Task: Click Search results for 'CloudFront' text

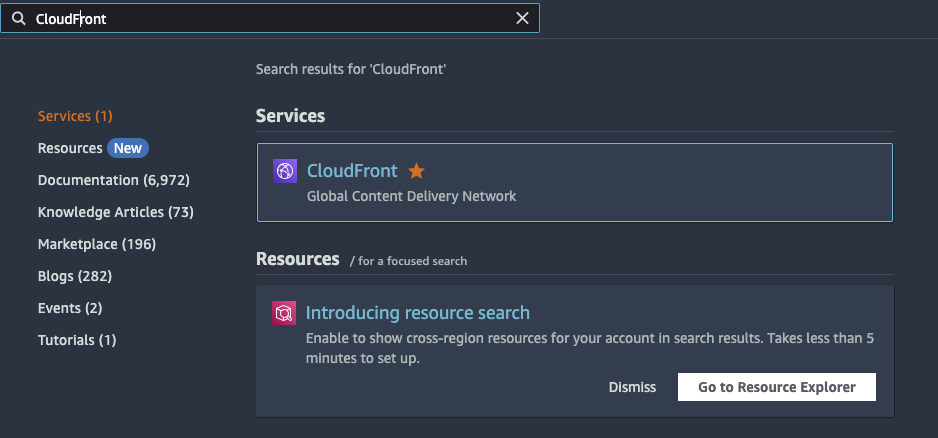Action: [351, 69]
